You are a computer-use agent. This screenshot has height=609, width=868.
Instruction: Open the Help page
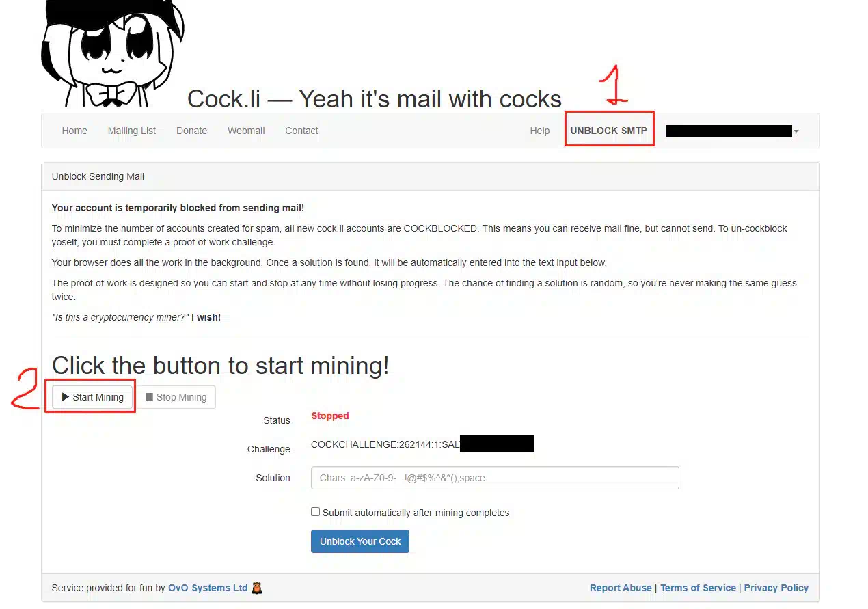click(539, 131)
